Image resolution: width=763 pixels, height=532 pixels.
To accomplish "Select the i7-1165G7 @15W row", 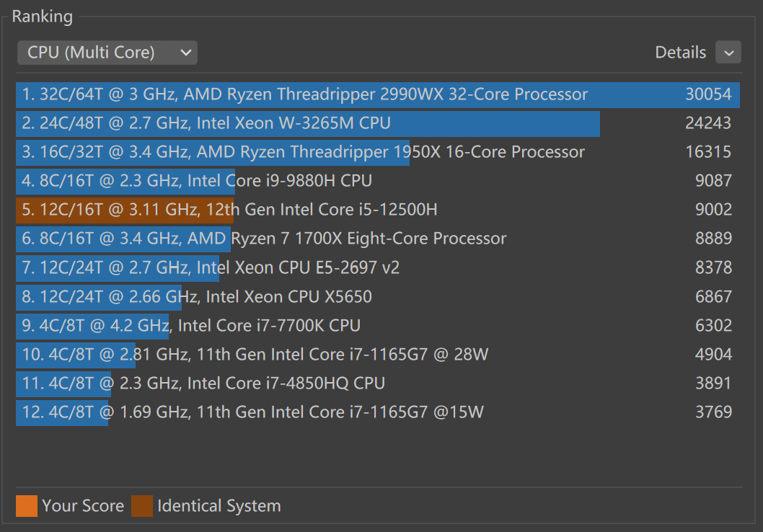I will pos(378,412).
